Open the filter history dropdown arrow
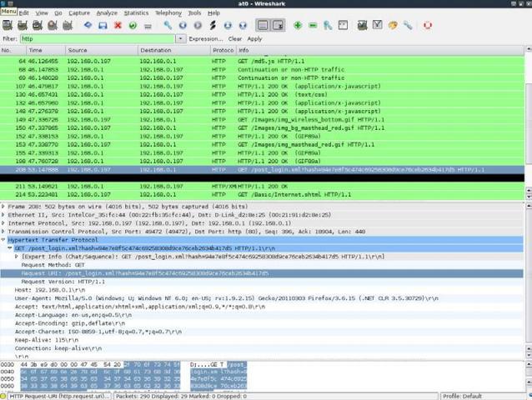The height and width of the screenshot is (400, 532). tap(180, 39)
